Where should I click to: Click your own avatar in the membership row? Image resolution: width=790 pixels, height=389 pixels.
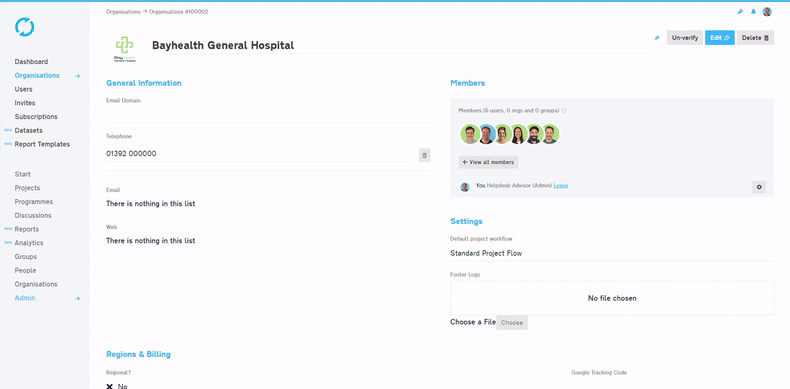click(465, 187)
